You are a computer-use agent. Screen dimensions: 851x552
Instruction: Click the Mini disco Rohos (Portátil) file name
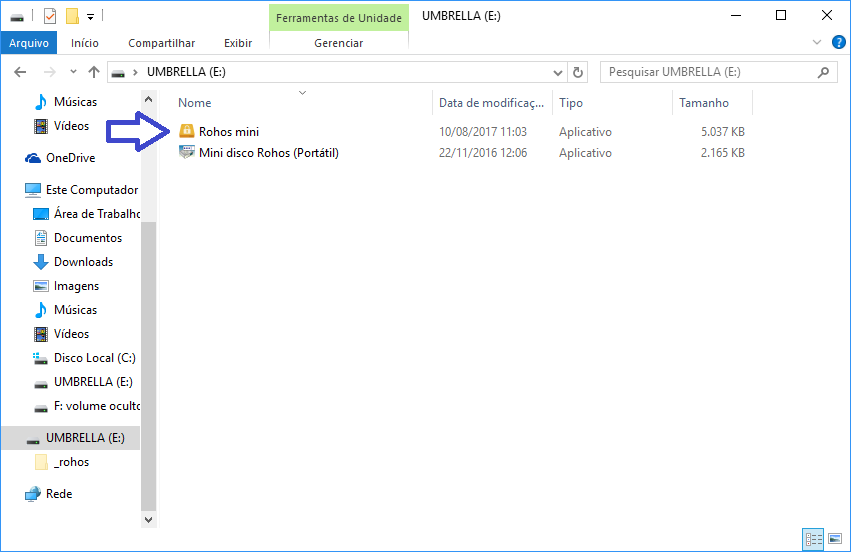pyautogui.click(x=269, y=153)
